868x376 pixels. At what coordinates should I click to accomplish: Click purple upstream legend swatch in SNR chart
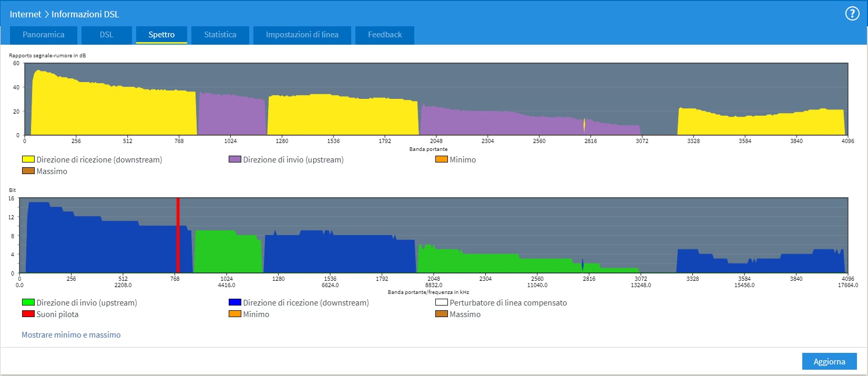click(x=234, y=159)
